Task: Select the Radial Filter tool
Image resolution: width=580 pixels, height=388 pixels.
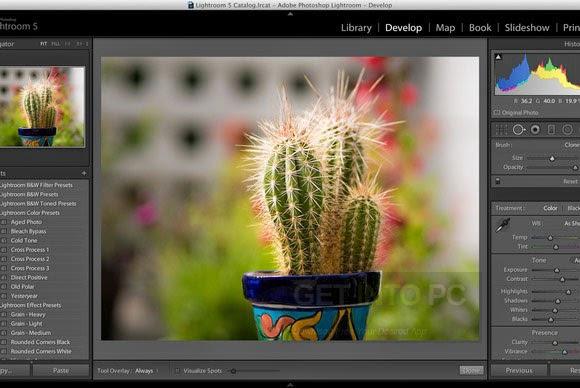Action: tap(567, 129)
